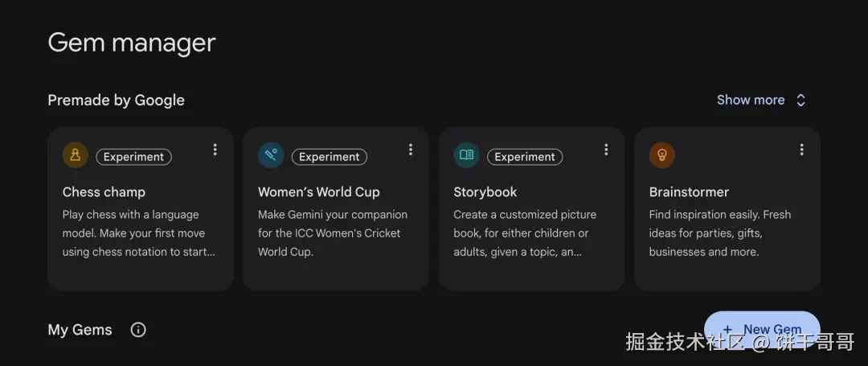Select the Brainstormer gem title
868x366 pixels.
689,192
